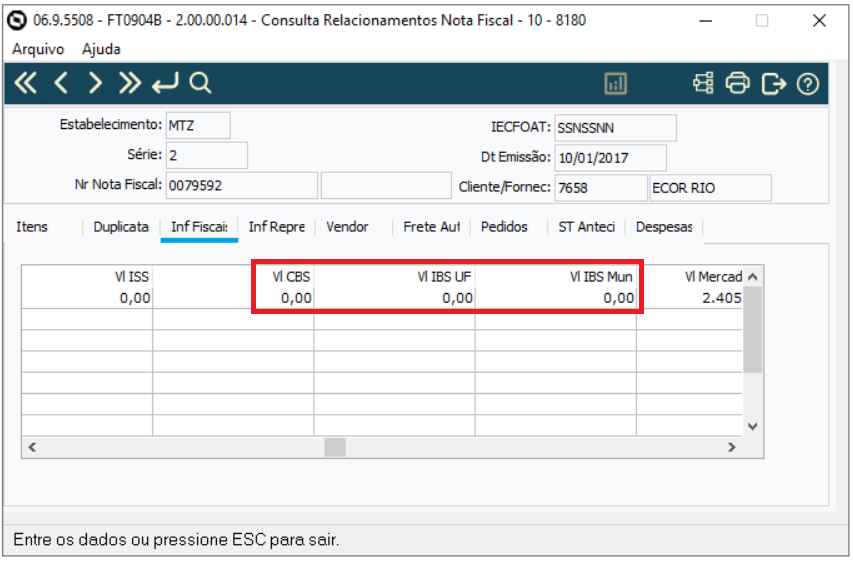Click the exit door icon
Screen dimensions: 853x561
(x=773, y=84)
